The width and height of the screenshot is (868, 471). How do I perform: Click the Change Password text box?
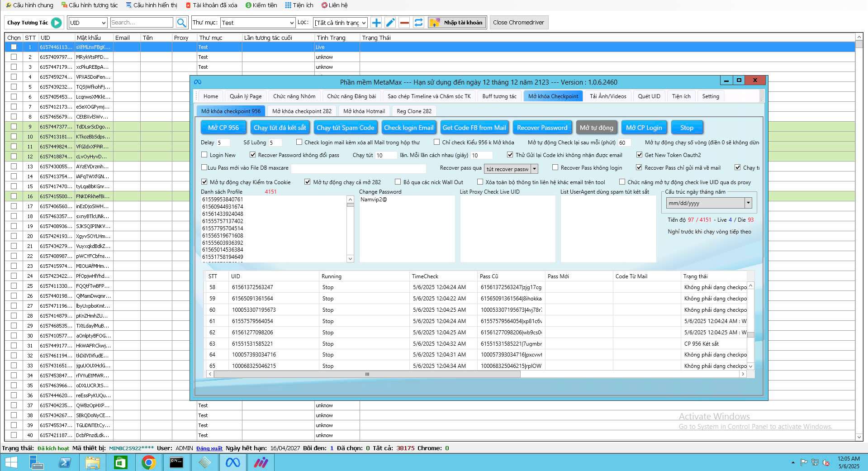point(407,229)
